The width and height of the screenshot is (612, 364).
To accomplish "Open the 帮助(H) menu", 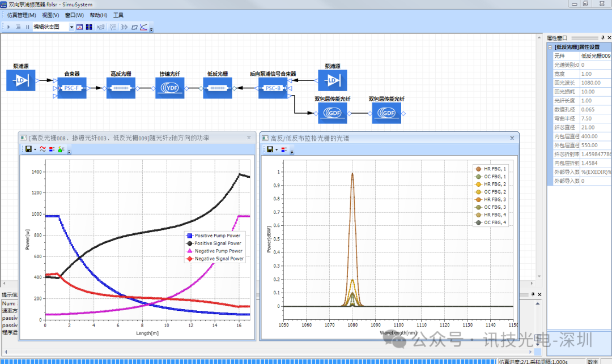I will tap(99, 15).
